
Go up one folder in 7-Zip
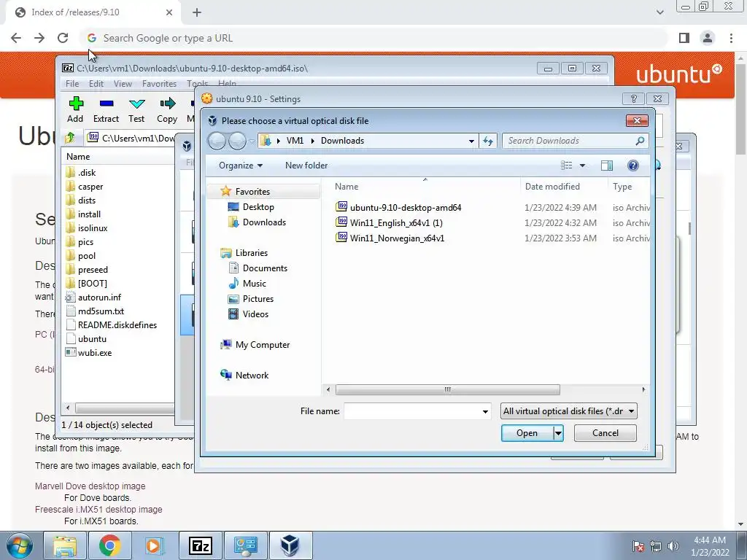(70, 138)
